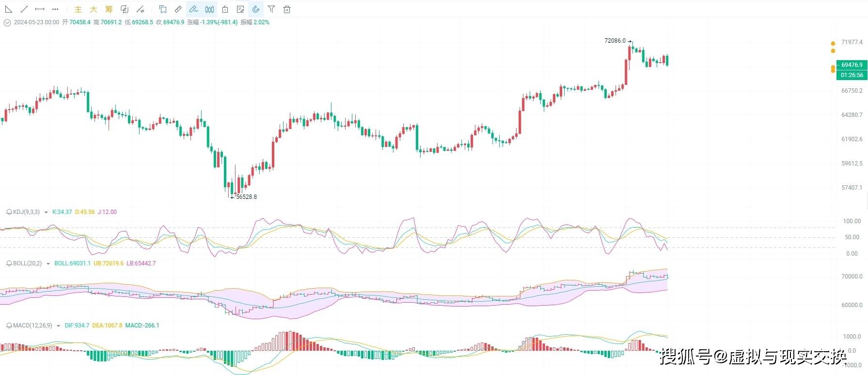Open more drawing tools ellipsis
Screen dimensions: 868x375
coord(55,9)
